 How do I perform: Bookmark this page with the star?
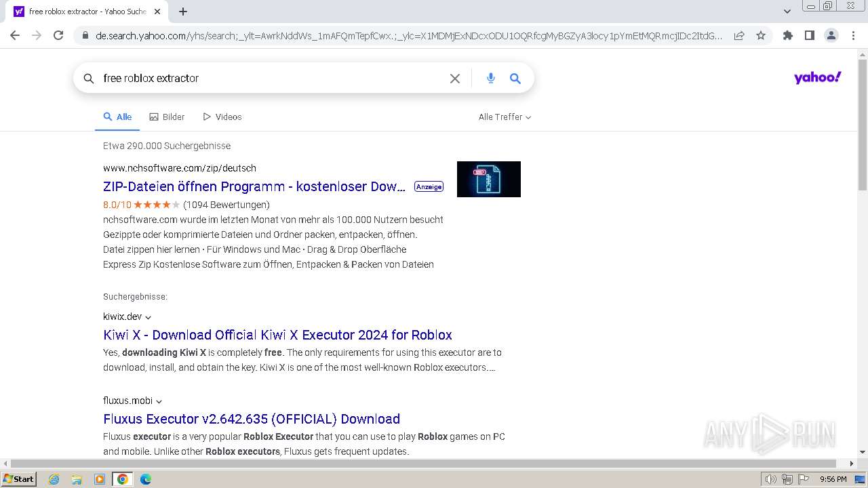coord(761,35)
